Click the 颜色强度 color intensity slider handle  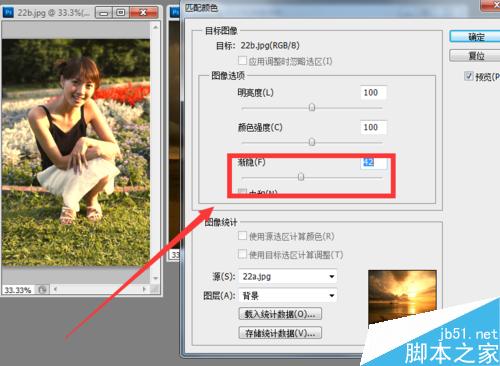[x=312, y=142]
